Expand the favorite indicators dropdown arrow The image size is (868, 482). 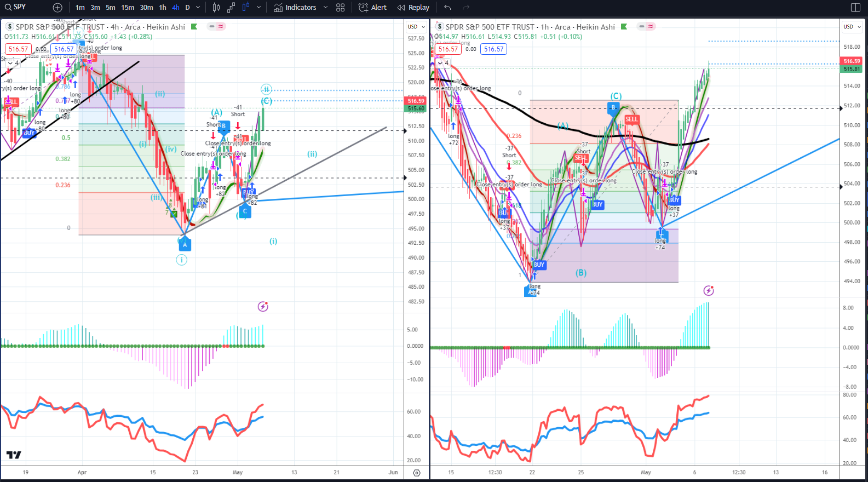325,8
